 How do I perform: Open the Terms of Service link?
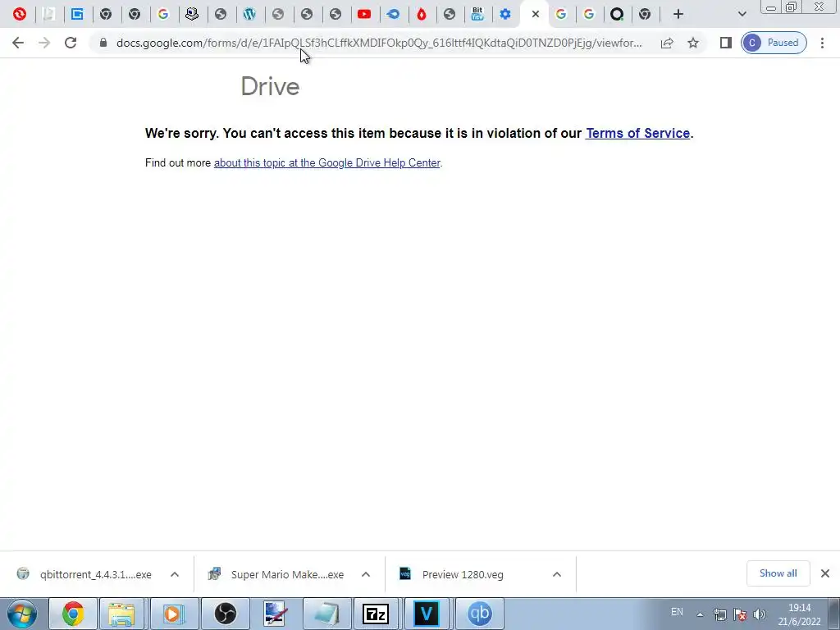pyautogui.click(x=637, y=133)
